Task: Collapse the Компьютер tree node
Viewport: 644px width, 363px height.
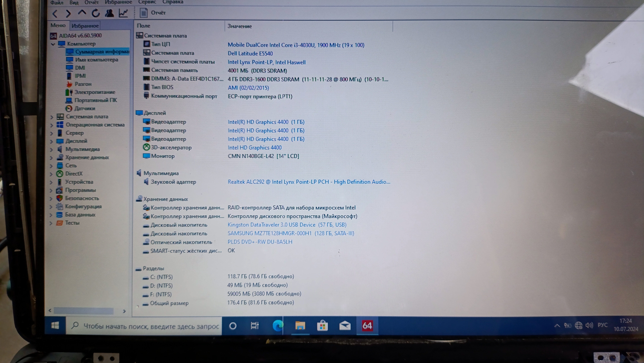Action: click(53, 44)
